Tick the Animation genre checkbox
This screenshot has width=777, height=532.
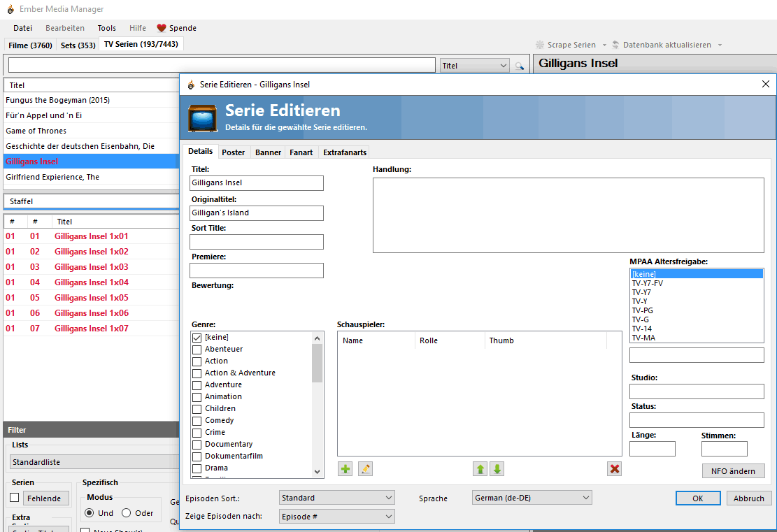[x=197, y=397]
